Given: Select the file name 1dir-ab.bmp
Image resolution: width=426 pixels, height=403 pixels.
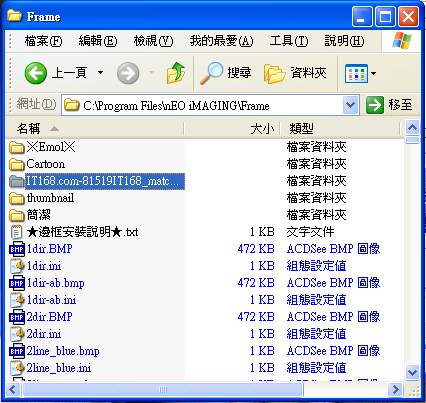Looking at the screenshot, I should (55, 283).
